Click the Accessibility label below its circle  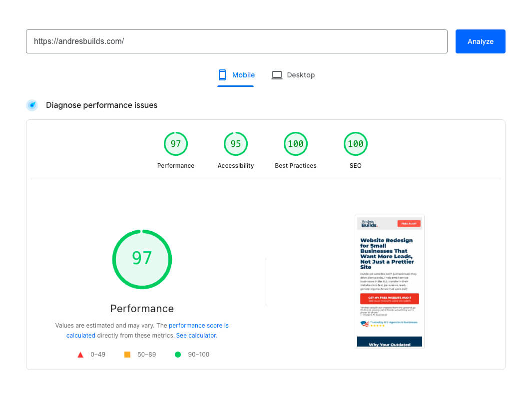click(x=235, y=165)
